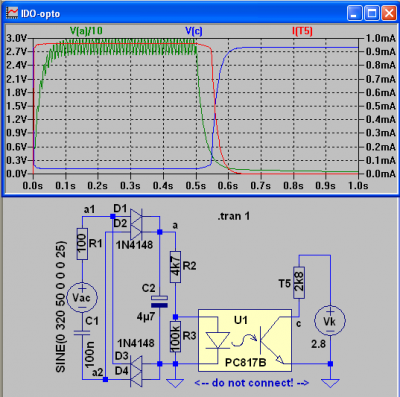Image resolution: width=400 pixels, height=397 pixels.
Task: Minimize the IDO-opto plot window
Action: (354, 13)
